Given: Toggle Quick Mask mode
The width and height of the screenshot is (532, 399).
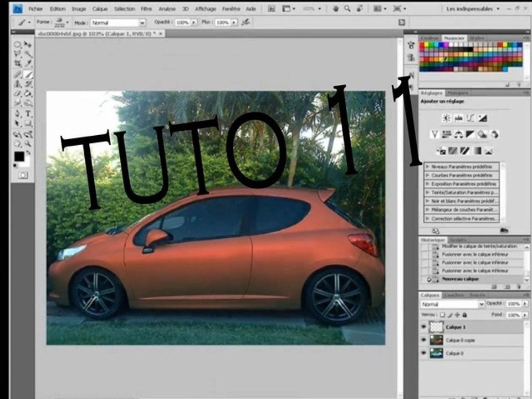Looking at the screenshot, I should click(x=23, y=175).
